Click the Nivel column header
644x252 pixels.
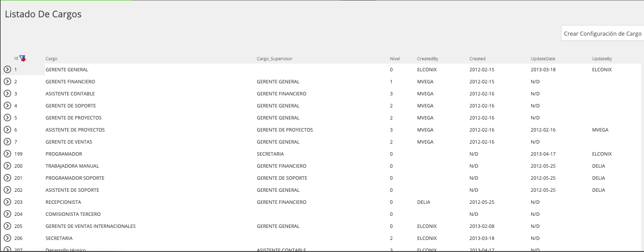click(x=395, y=59)
